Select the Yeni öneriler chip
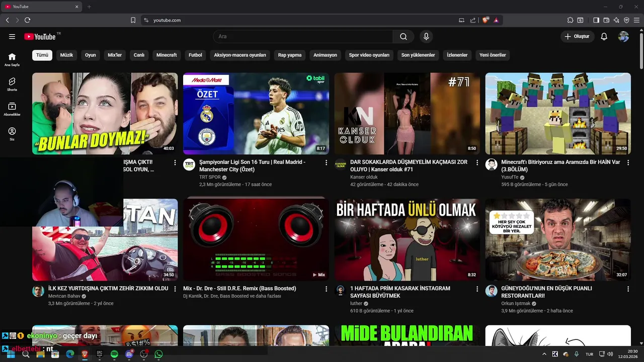The width and height of the screenshot is (644, 362). tap(493, 55)
